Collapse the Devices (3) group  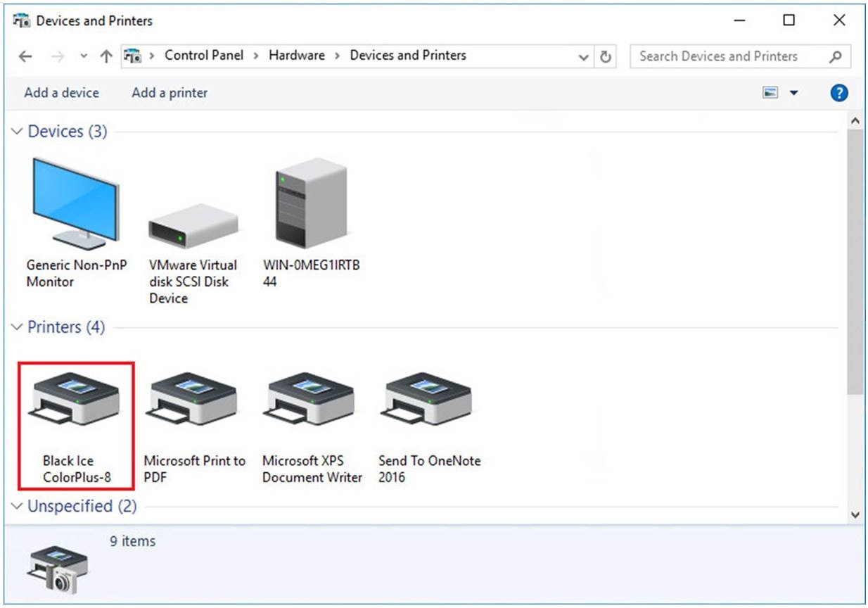pyautogui.click(x=18, y=132)
